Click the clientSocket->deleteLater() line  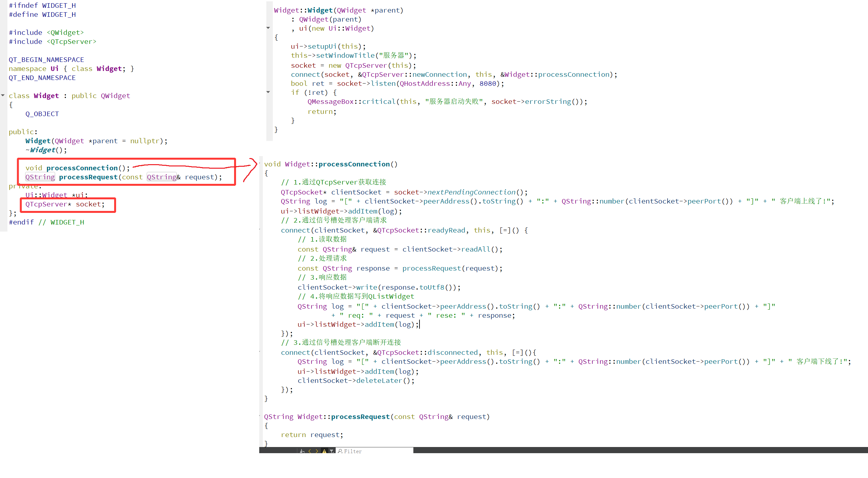(x=356, y=381)
